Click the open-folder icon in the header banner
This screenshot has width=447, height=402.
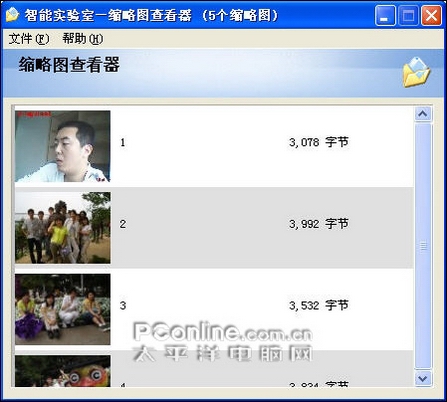(416, 72)
